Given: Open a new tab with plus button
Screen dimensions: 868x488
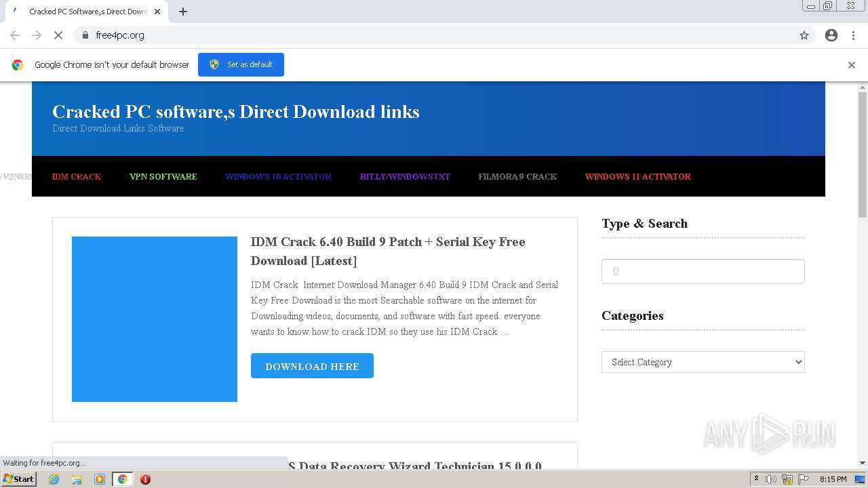Looking at the screenshot, I should tap(183, 12).
